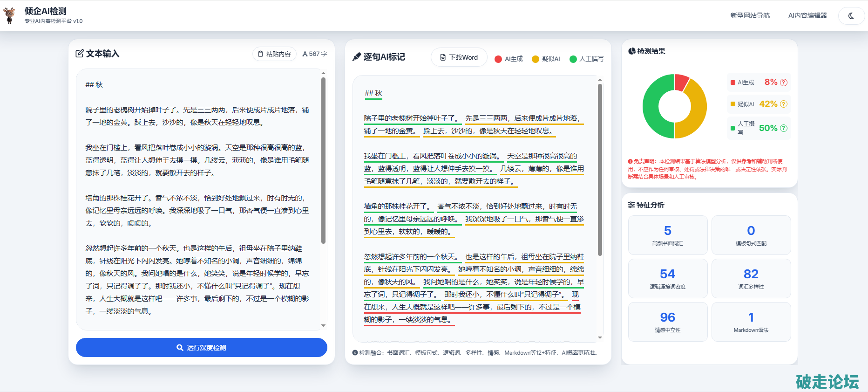Click scroll up arrow in sentence marking panel
The width and height of the screenshot is (868, 392).
(600, 80)
